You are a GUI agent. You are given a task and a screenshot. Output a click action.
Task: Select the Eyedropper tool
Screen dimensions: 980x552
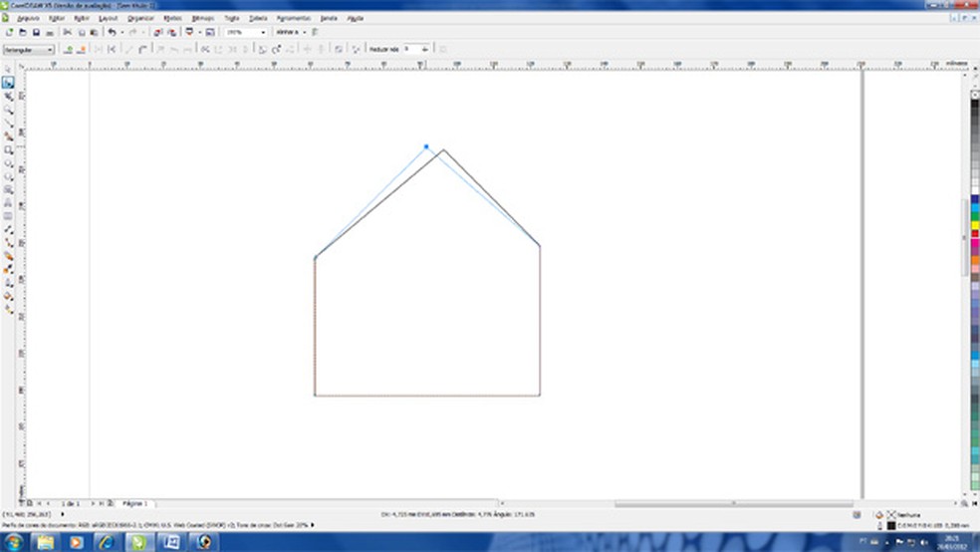[8, 269]
